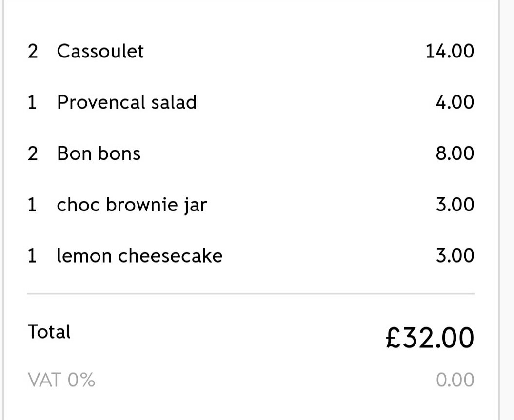Click the VAT amount 0.00
This screenshot has width=514, height=420.
coord(455,380)
